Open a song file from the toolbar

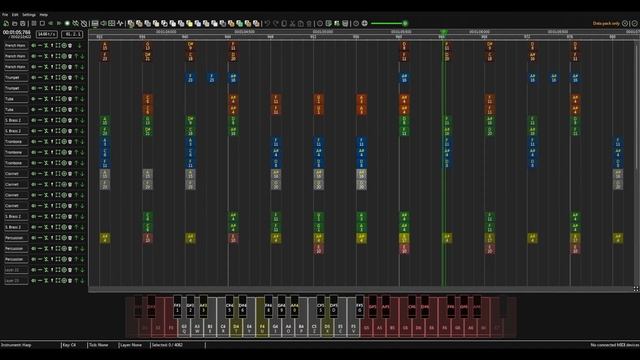(x=15, y=24)
